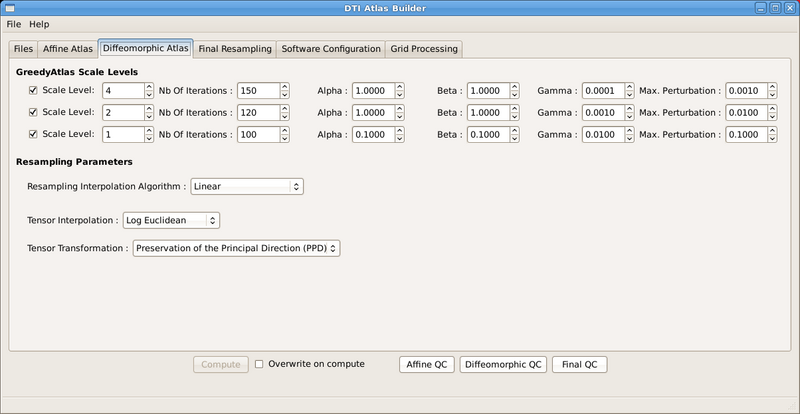Open the Tensor Interpolation dropdown

click(171, 221)
